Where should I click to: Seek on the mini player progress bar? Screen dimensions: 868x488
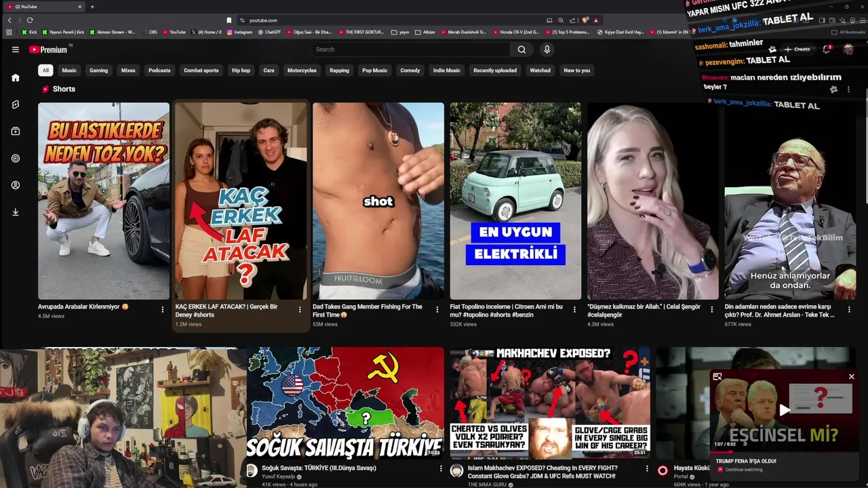point(784,452)
